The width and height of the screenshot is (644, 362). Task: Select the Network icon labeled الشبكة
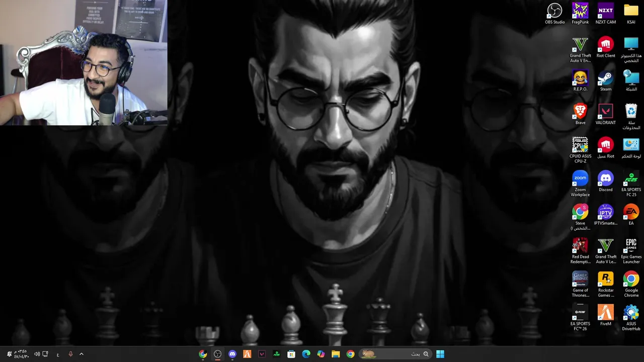tap(631, 81)
